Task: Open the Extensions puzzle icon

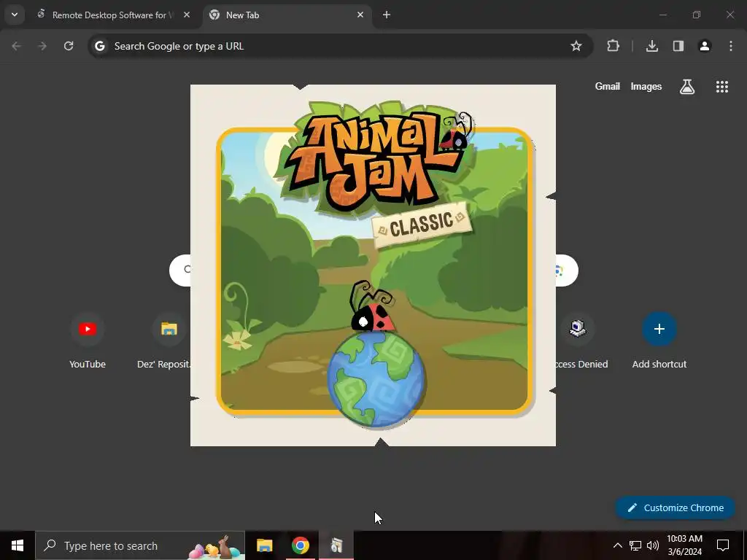Action: tap(613, 46)
